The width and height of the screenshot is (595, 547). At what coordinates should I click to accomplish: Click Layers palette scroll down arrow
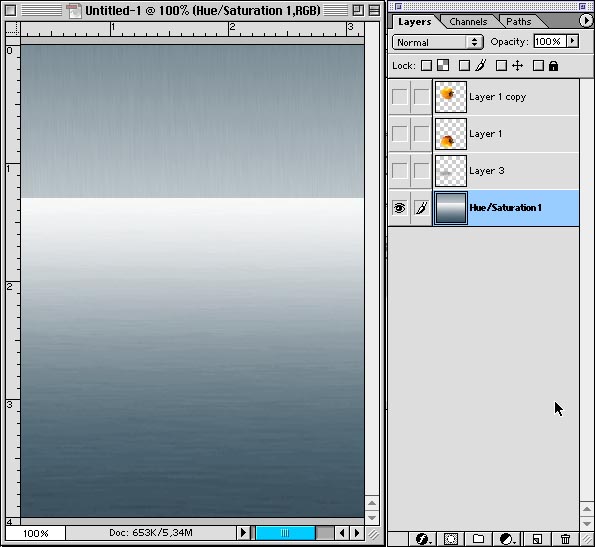[587, 523]
